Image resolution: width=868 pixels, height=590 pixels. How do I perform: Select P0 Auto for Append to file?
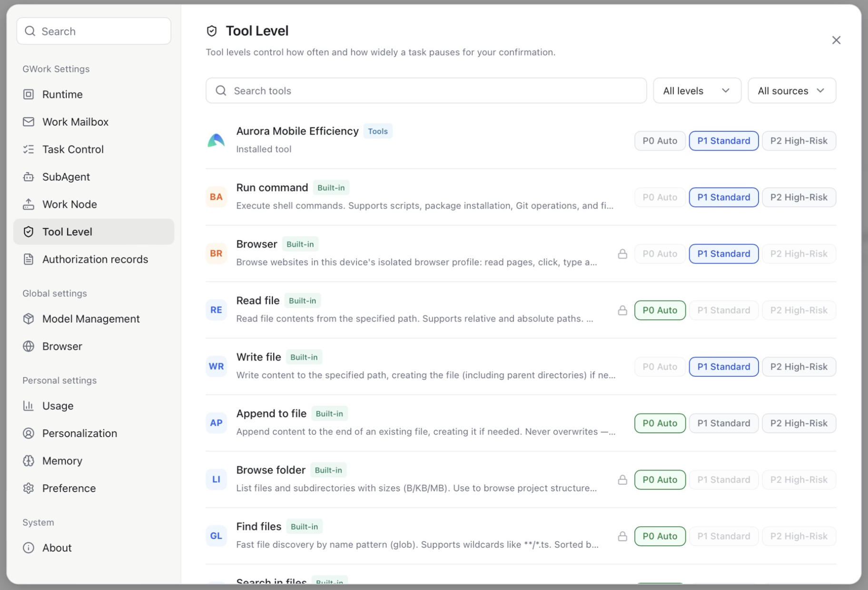pos(660,423)
